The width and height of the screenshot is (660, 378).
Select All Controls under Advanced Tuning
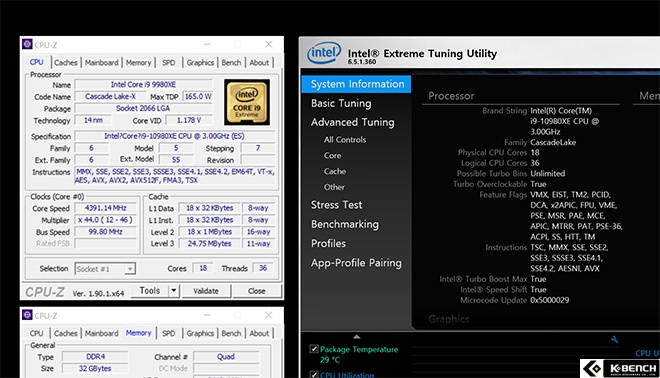(x=345, y=140)
